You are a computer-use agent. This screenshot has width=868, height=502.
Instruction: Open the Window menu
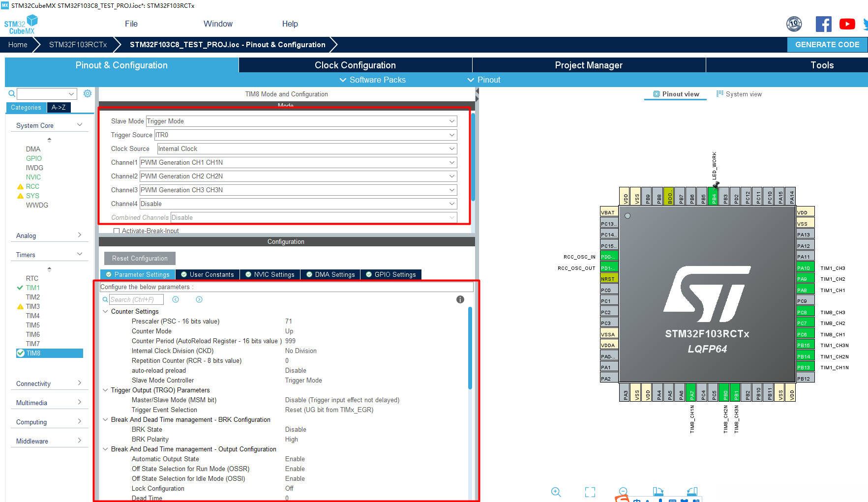click(x=218, y=24)
